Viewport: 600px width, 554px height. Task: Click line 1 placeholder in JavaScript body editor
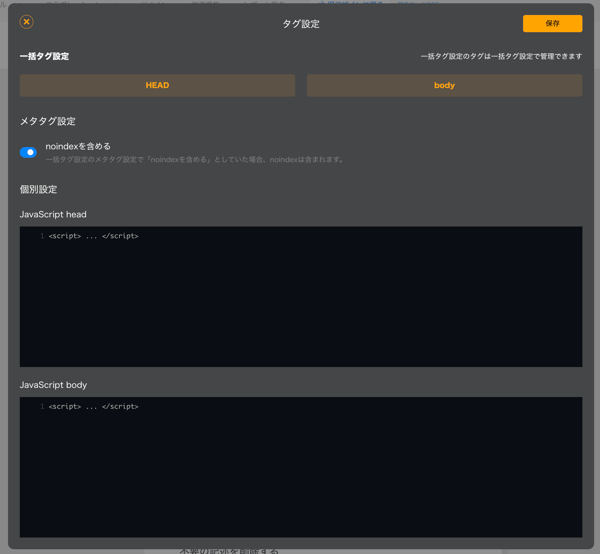(93, 406)
